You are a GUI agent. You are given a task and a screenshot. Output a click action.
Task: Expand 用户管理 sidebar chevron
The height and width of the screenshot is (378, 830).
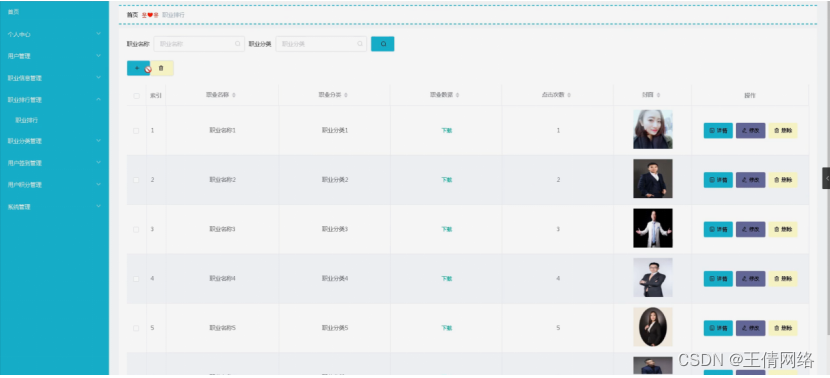click(98, 56)
